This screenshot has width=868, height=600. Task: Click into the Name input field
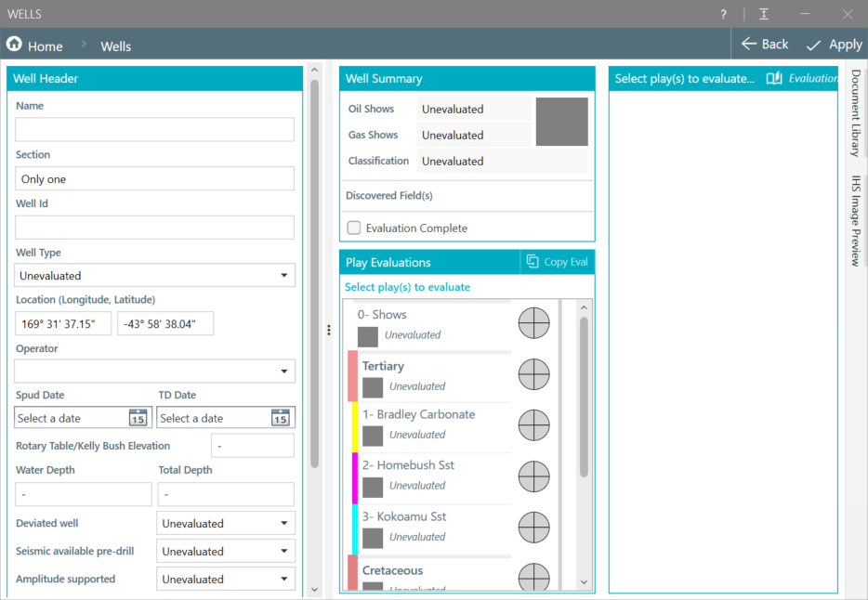pos(154,130)
